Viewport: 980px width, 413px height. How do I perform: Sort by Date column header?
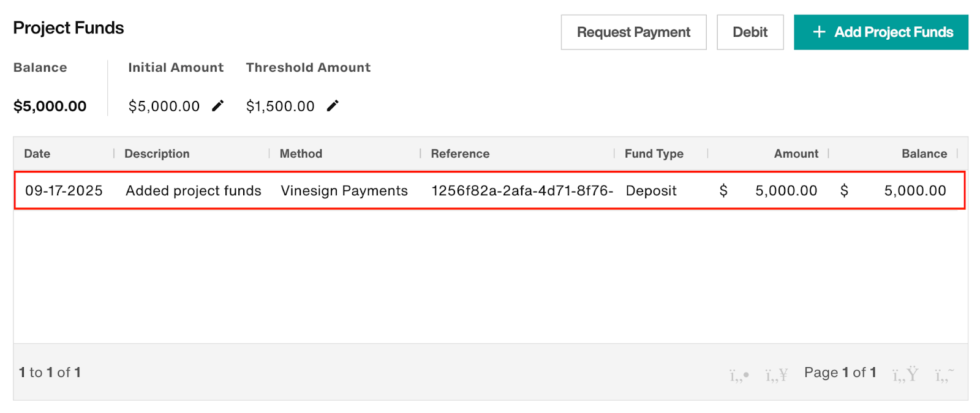click(x=37, y=154)
